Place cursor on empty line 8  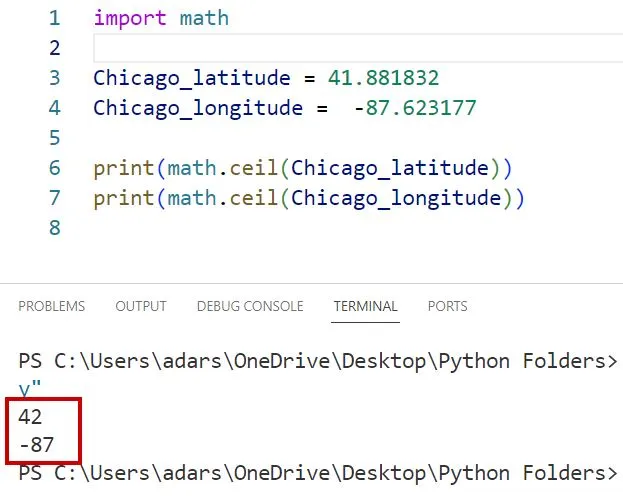[x=300, y=228]
